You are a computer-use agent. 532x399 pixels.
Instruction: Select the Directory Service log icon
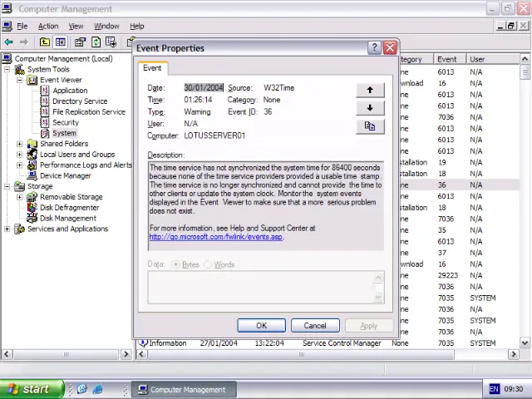[44, 101]
